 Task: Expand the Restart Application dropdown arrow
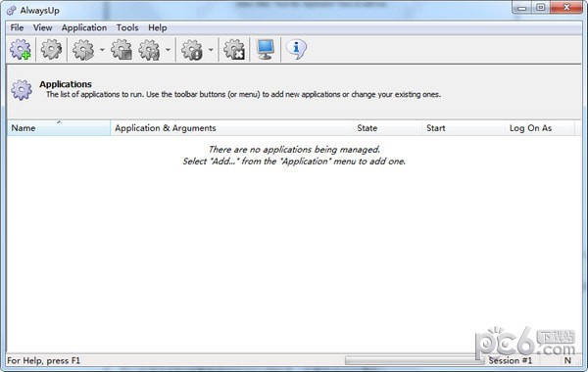[168, 50]
